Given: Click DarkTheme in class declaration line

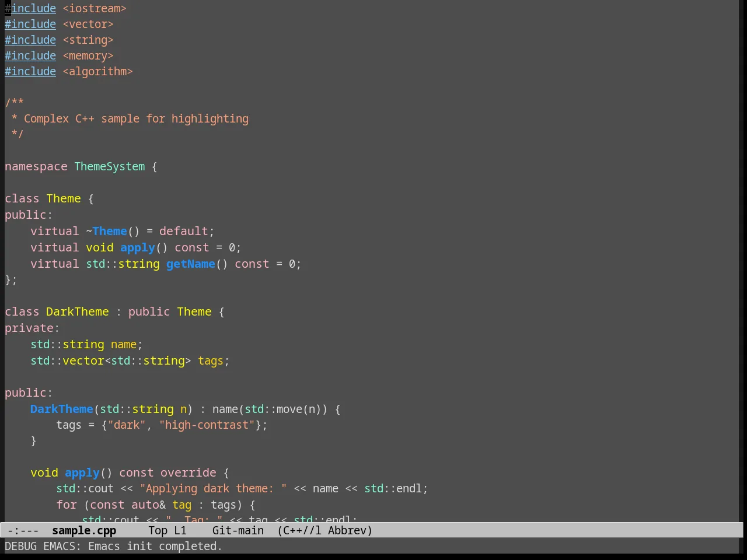Looking at the screenshot, I should click(78, 312).
